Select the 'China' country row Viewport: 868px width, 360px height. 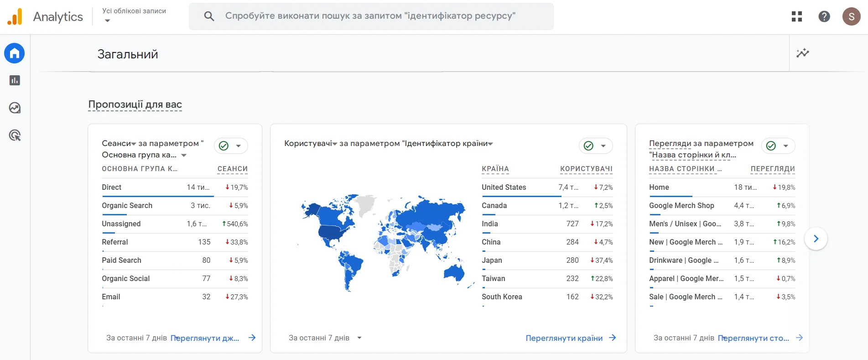(x=547, y=242)
